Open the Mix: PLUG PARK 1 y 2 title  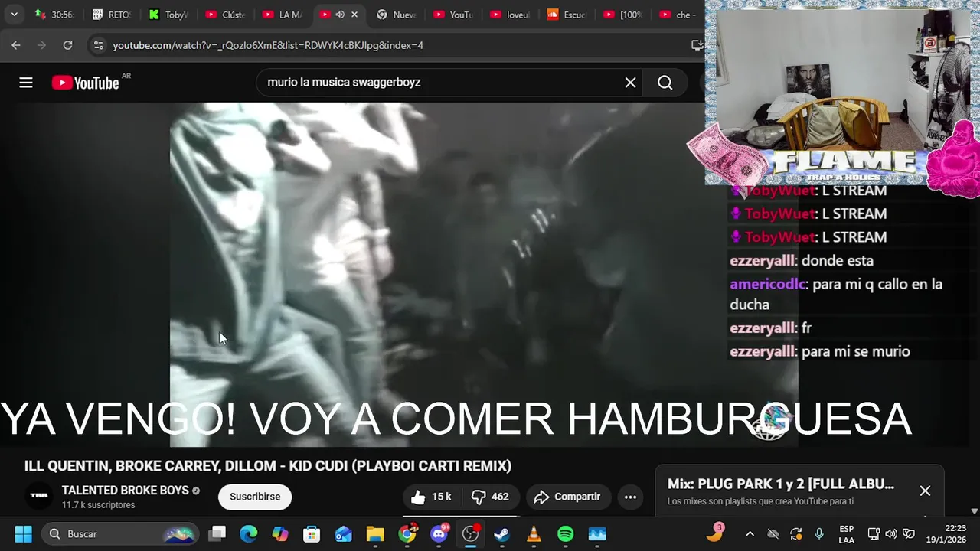pos(780,484)
